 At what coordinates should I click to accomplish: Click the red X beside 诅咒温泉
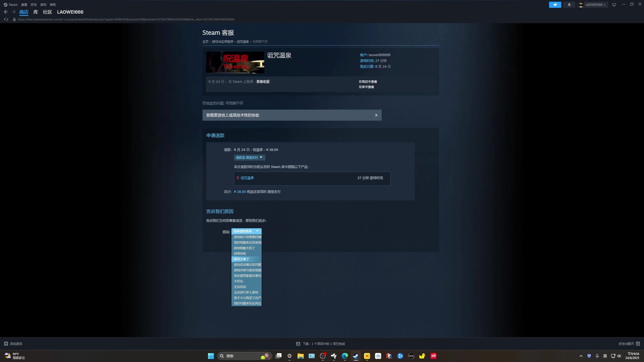pyautogui.click(x=238, y=178)
